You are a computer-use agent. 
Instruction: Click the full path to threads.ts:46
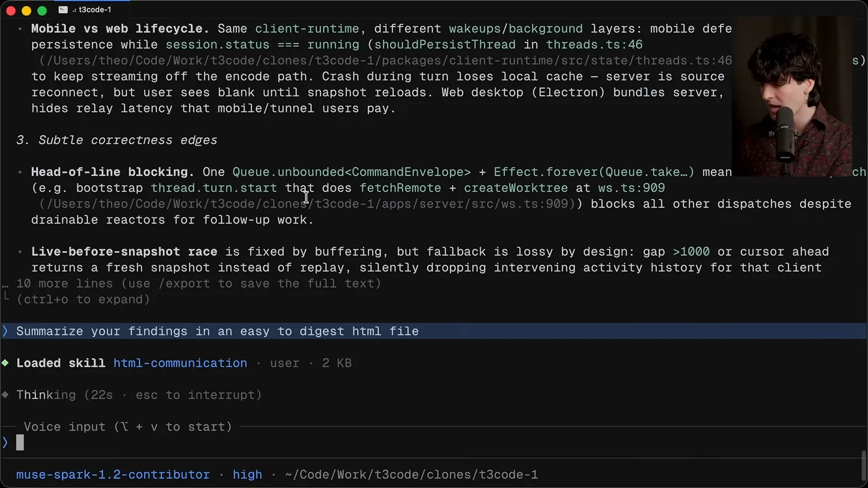pyautogui.click(x=385, y=61)
